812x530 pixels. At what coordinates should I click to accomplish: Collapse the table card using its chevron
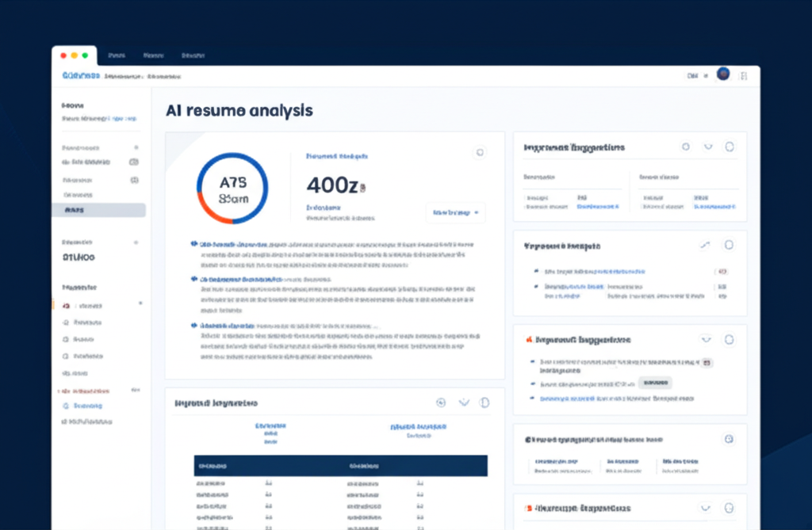[464, 402]
